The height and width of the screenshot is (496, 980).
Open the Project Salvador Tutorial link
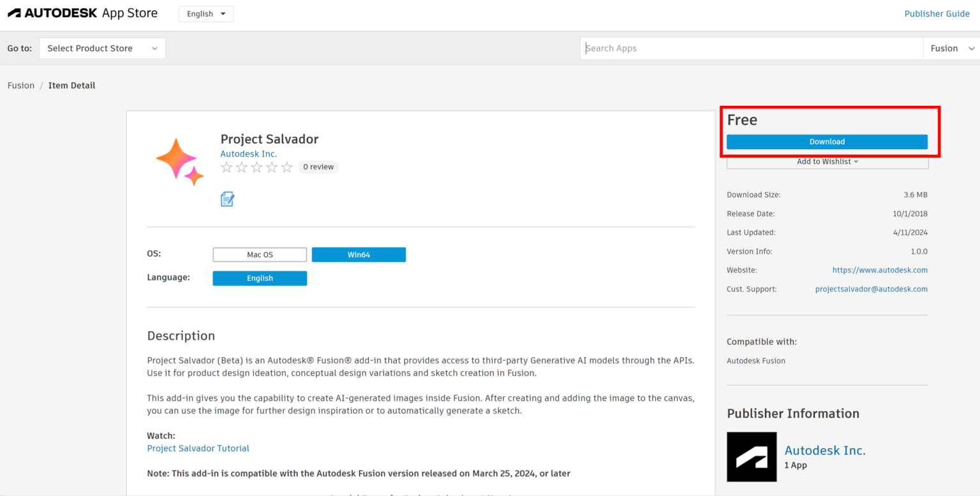(x=198, y=448)
